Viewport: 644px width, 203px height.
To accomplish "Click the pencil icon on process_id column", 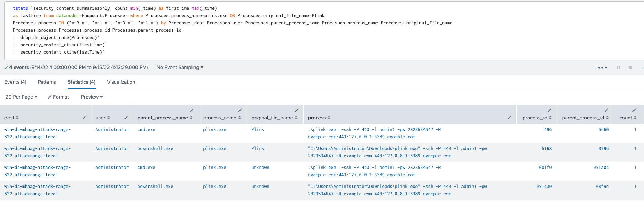I will [x=549, y=110].
